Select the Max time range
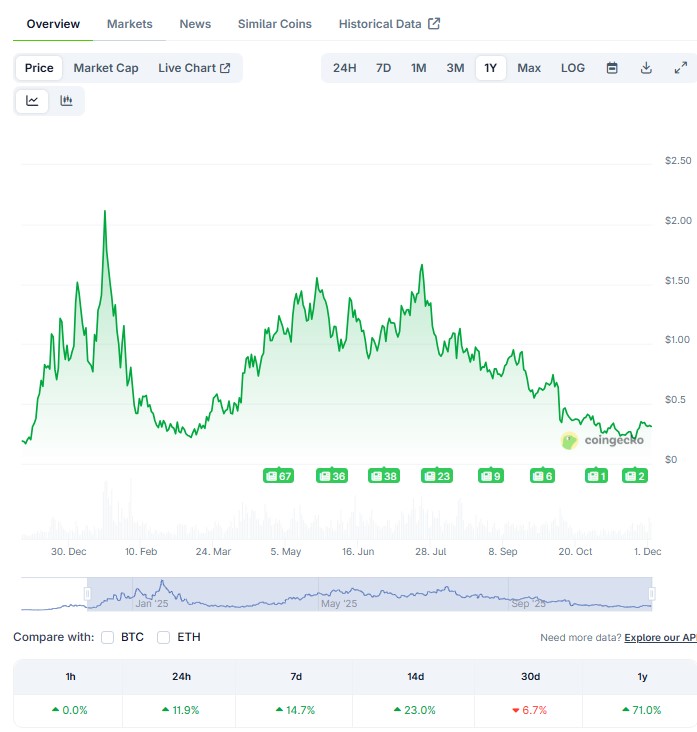 pos(529,68)
